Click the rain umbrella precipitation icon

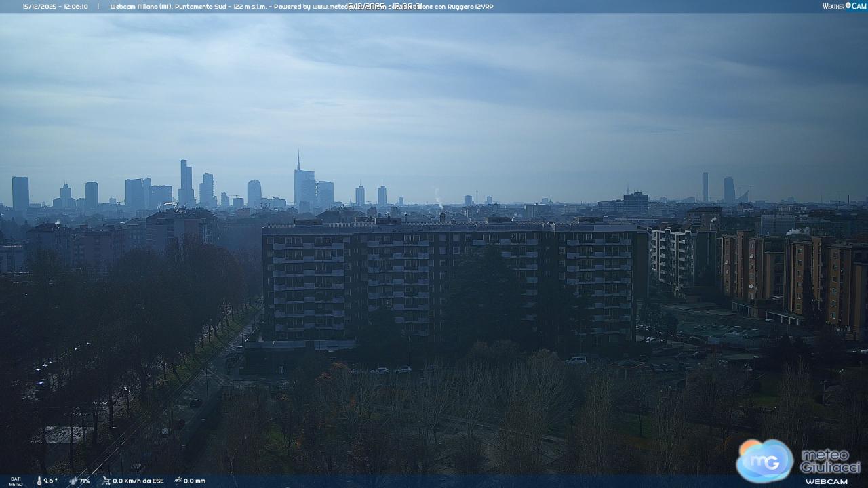point(178,481)
